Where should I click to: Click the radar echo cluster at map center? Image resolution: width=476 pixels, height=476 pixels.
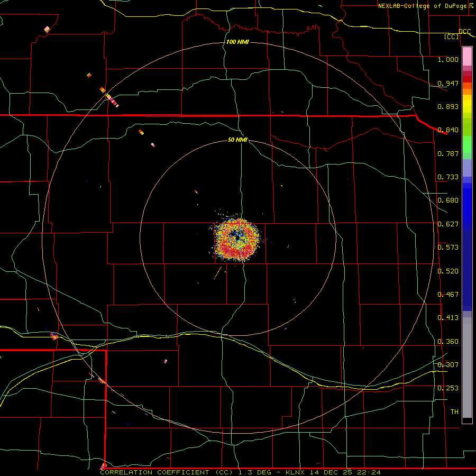237,239
